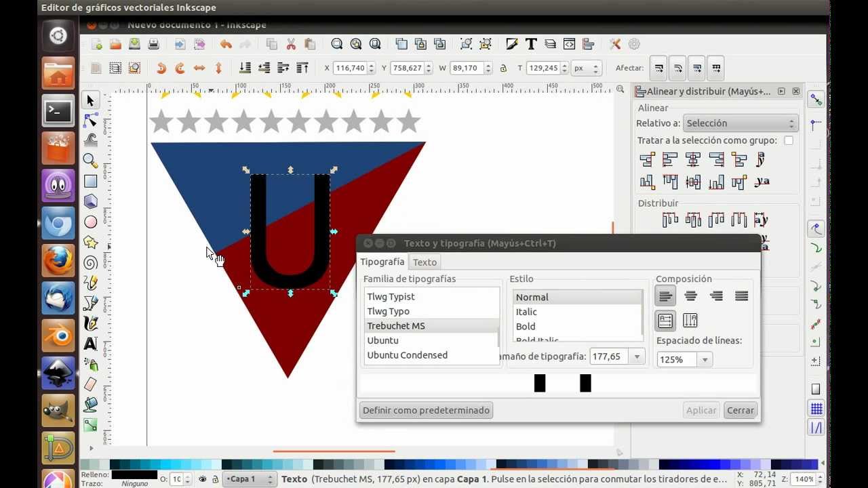Select the Pencil freehand tool
Viewport: 868px width, 488px height.
(x=90, y=283)
